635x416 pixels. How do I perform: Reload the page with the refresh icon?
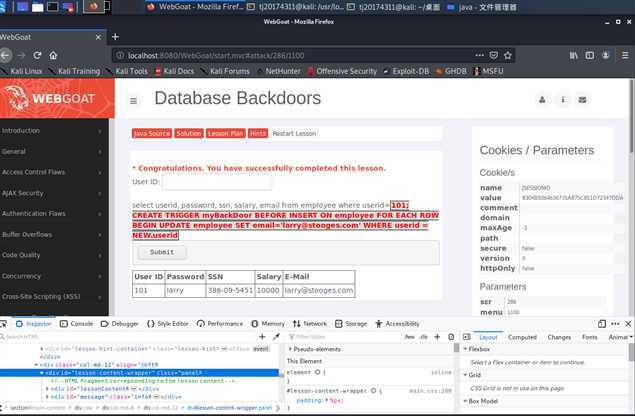pyautogui.click(x=37, y=55)
